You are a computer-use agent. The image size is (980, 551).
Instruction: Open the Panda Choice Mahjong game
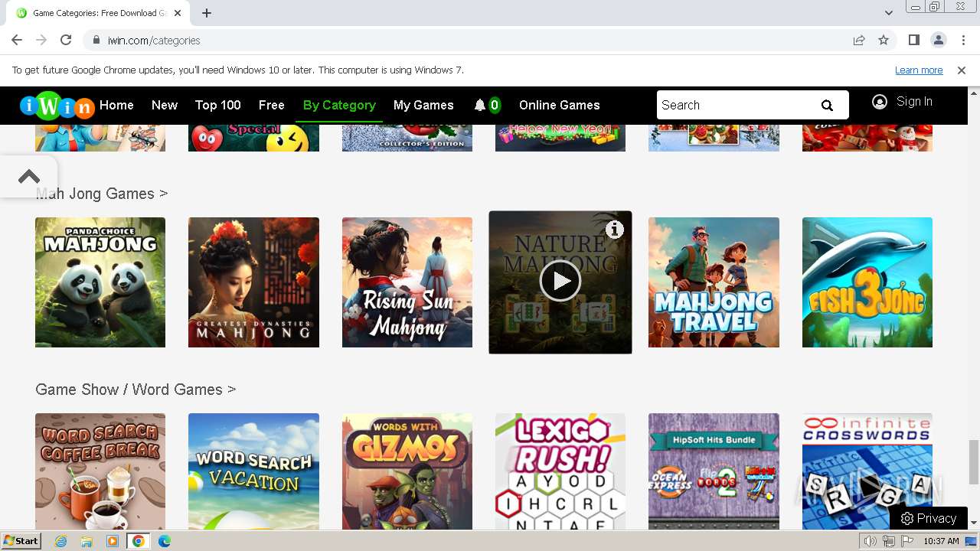(100, 282)
